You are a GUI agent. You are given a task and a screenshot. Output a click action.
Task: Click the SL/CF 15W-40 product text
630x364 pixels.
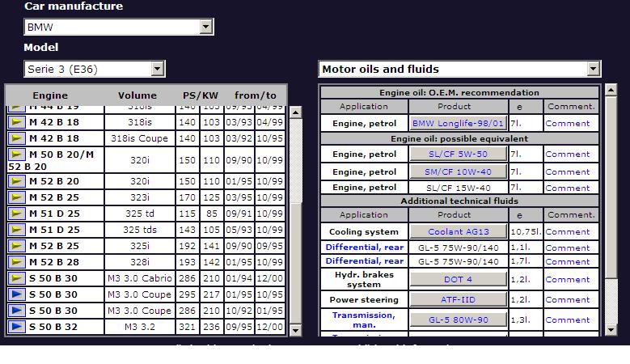[x=458, y=188]
